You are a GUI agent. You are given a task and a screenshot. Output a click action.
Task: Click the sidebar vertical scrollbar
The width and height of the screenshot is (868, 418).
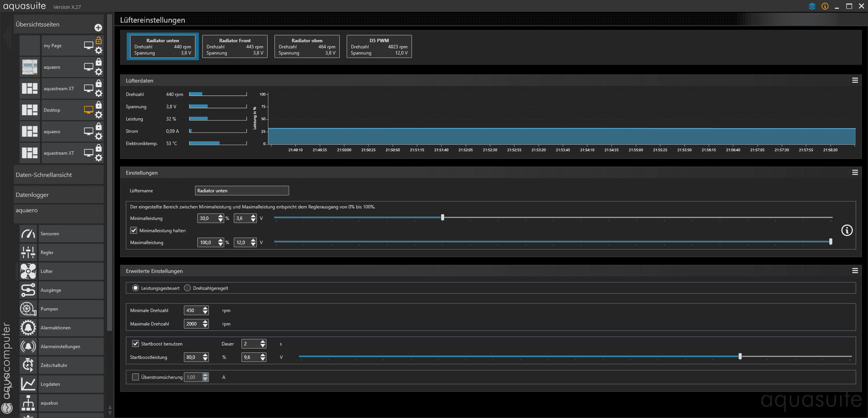[x=109, y=173]
